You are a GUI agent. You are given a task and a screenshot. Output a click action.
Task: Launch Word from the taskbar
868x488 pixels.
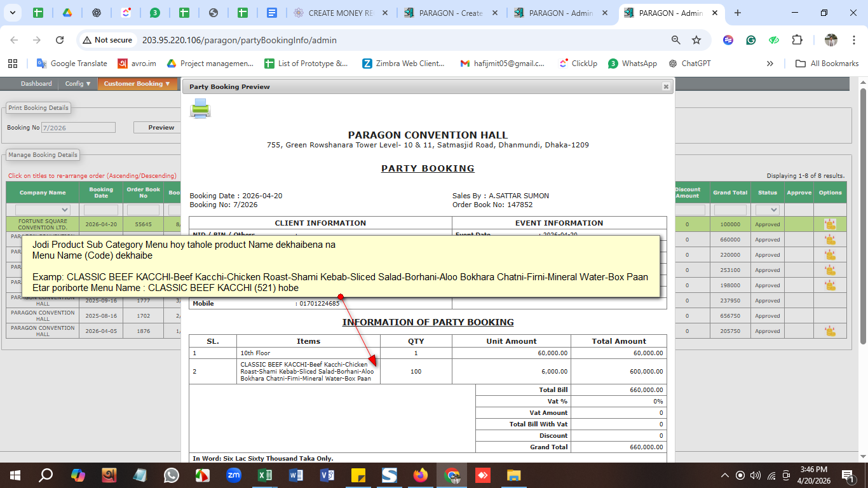pos(296,475)
